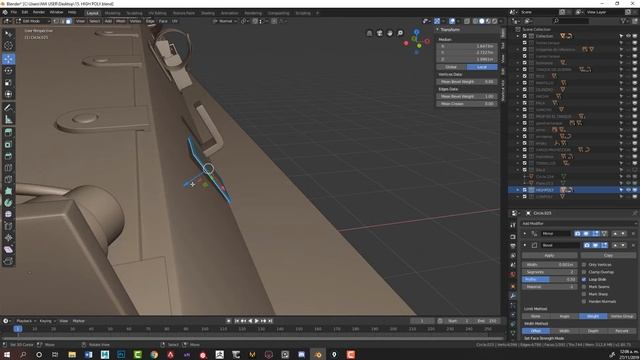This screenshot has width=640, height=360.
Task: Activate the Transform tool
Action: (8, 94)
